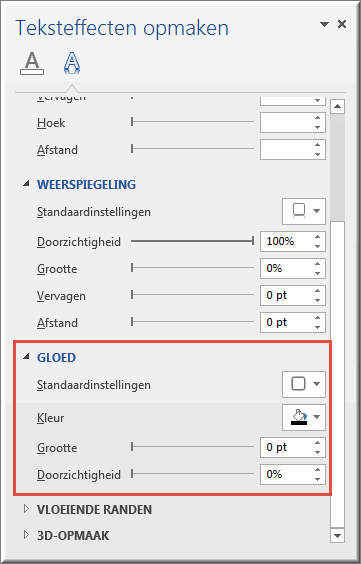This screenshot has width=361, height=564.
Task: Open the Gloed Standaardinstellingen presets icon
Action: tap(304, 385)
